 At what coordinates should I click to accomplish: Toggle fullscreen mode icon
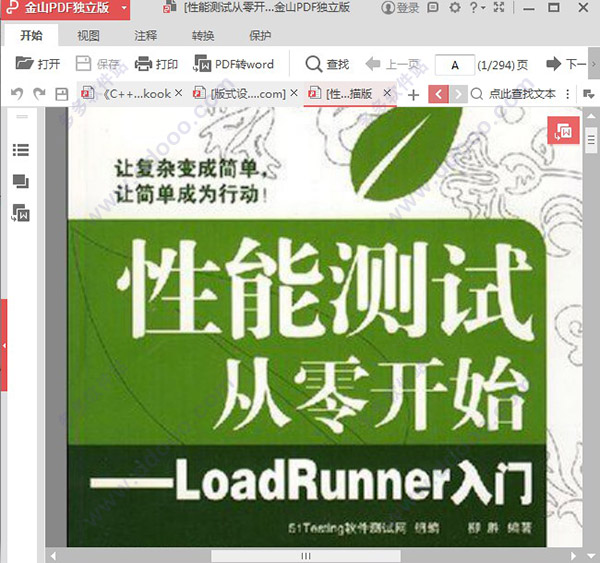pyautogui.click(x=499, y=7)
